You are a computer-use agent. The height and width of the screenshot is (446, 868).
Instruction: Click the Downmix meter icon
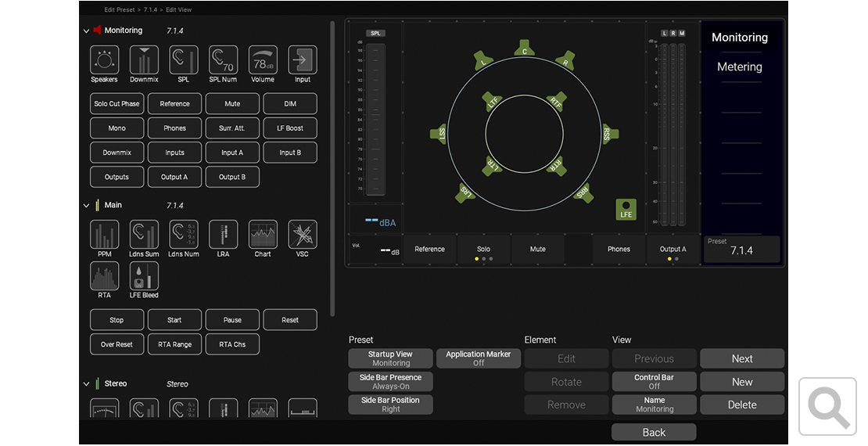click(144, 60)
